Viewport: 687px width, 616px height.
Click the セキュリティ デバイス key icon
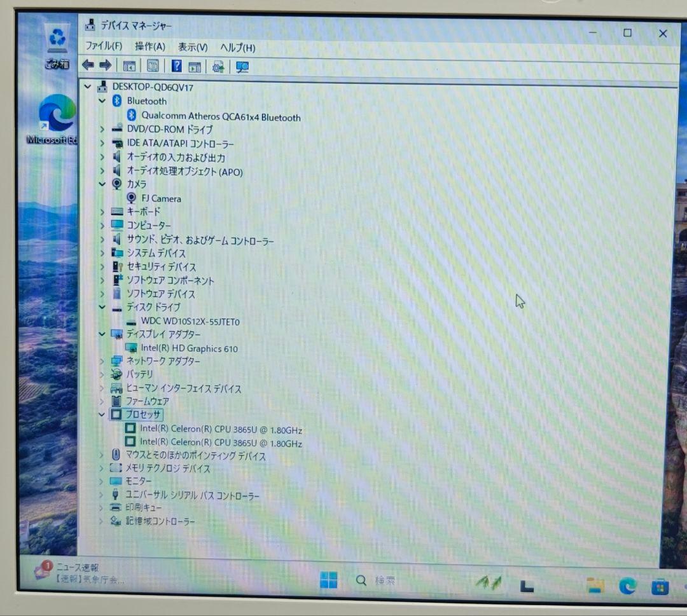coord(117,266)
